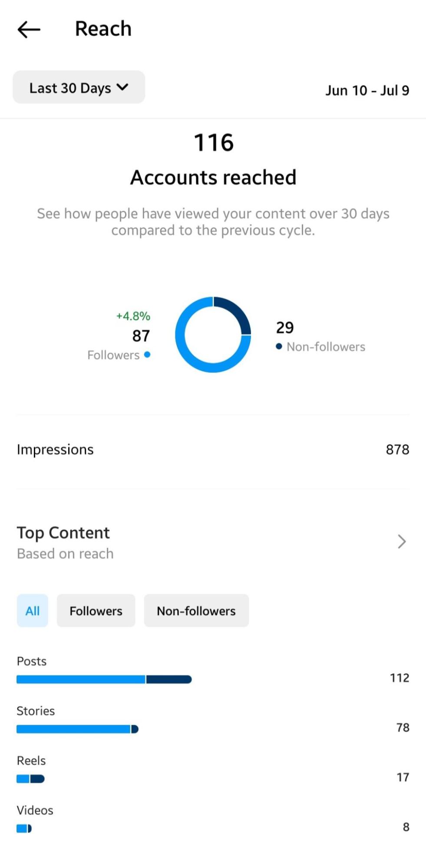Click the Accounts reached total of 116
Screen dimensions: 426x868
coord(213,142)
